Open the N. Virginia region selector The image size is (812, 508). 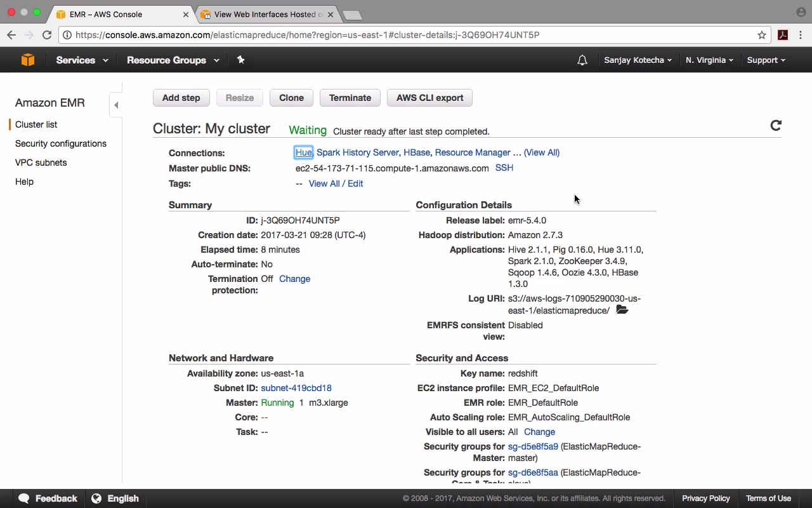click(x=709, y=60)
